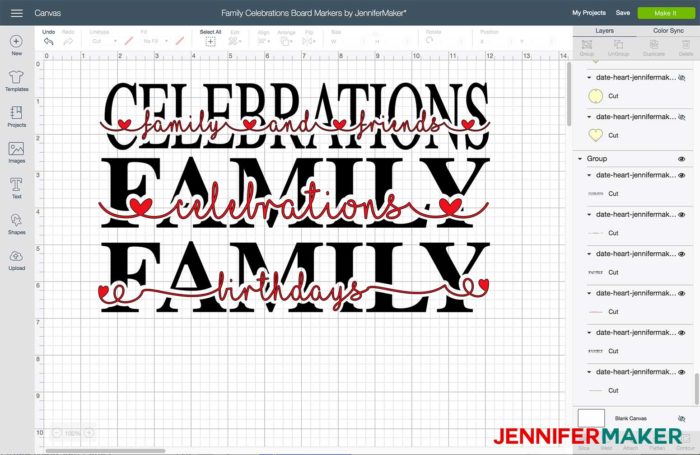Show the hidden yellow circle layer
700x455 pixels.
(682, 78)
